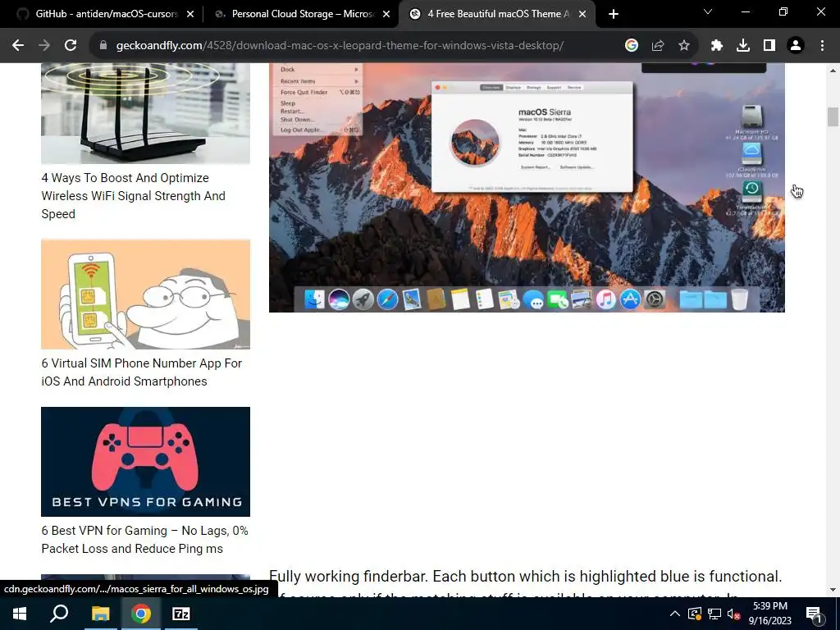Open 4 Ways To Boost WiFi Signal link
Viewport: 840px width, 630px height.
click(134, 195)
